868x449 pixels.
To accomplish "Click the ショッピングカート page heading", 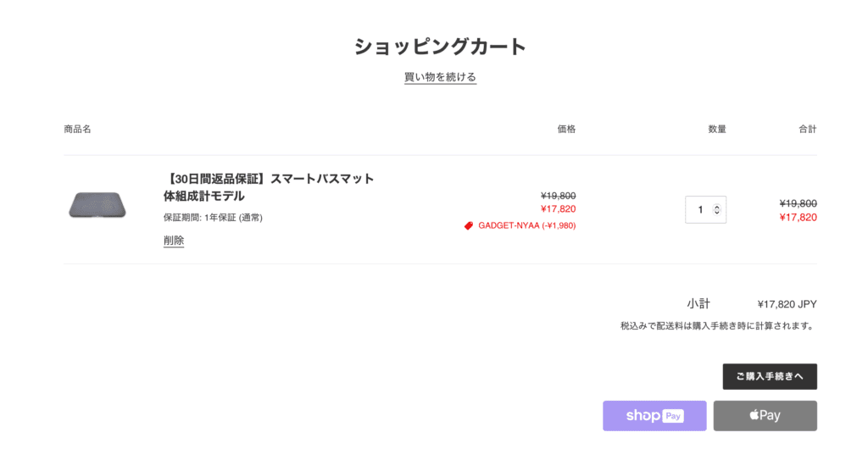I will tap(440, 47).
